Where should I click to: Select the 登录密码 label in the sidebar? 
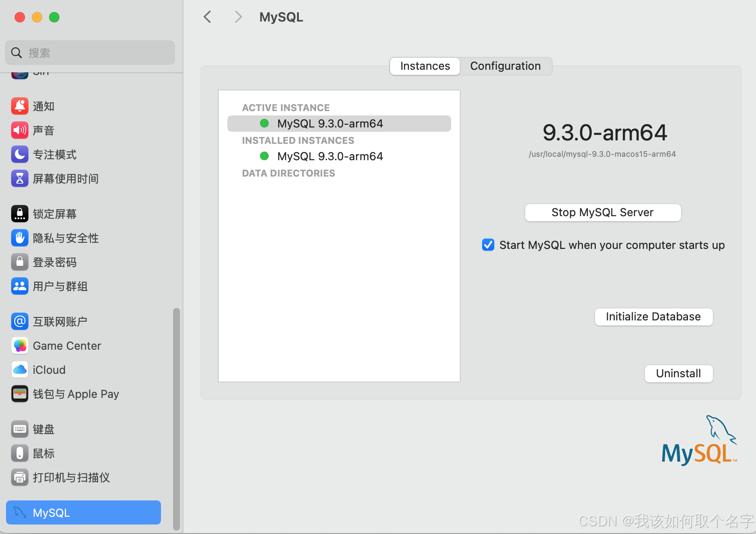(55, 262)
